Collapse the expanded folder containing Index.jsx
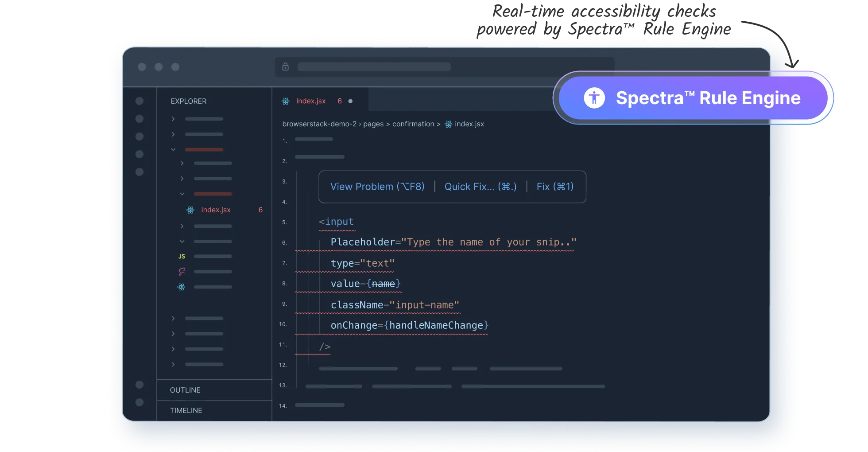 point(182,194)
